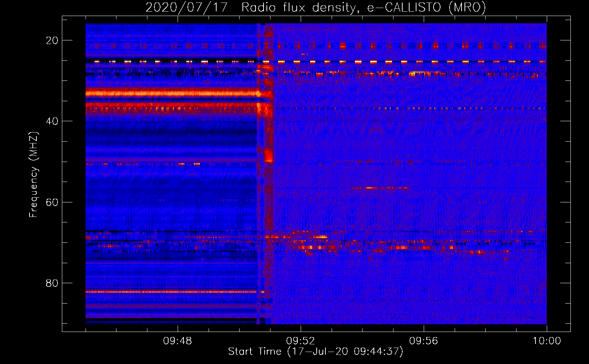Click the 20 MHz frequency tick label
Viewport: 589px width, 364px height.
coord(52,40)
